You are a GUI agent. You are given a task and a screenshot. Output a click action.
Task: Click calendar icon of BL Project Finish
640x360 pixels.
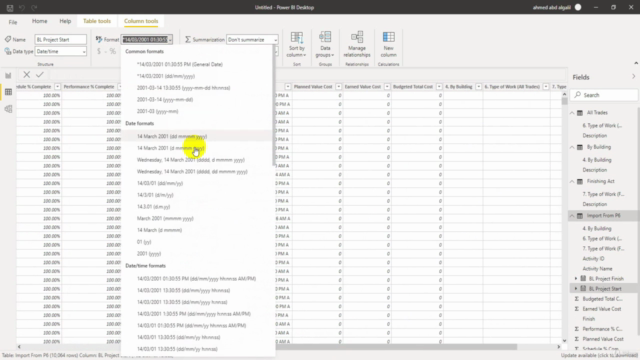tap(584, 278)
